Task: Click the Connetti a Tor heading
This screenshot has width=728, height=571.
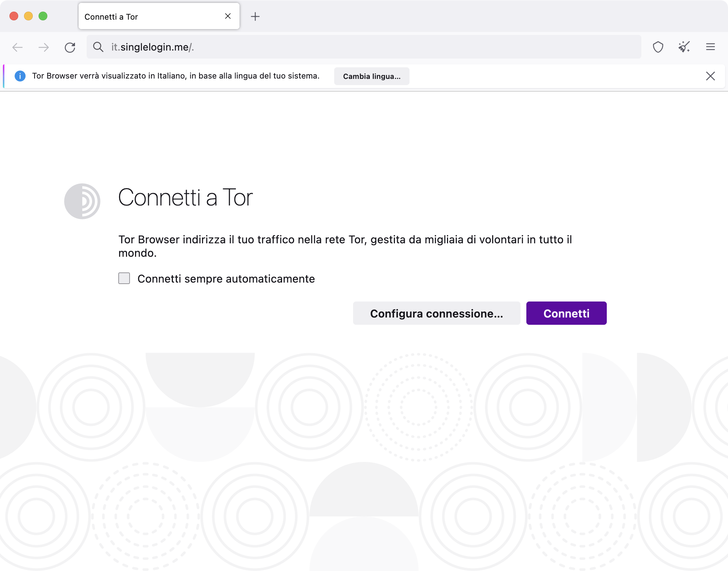Action: pos(186,197)
